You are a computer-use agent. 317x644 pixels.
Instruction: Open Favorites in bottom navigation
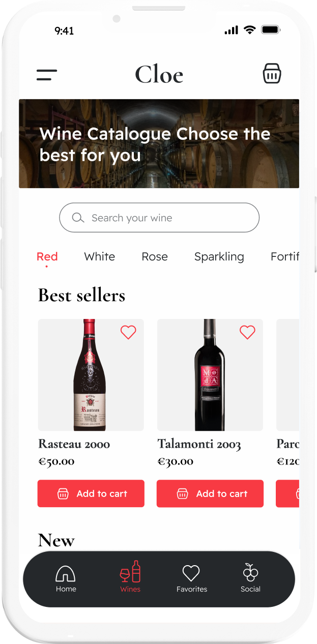pyautogui.click(x=191, y=578)
